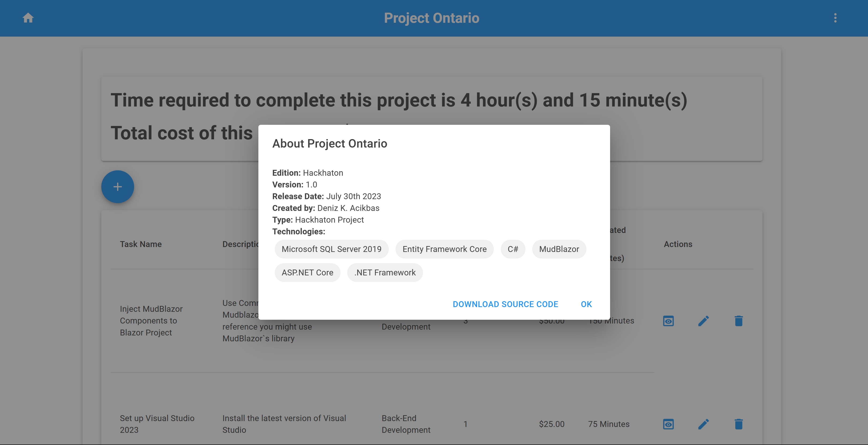Select the Entity Framework Core chip
This screenshot has height=445, width=868.
point(444,249)
